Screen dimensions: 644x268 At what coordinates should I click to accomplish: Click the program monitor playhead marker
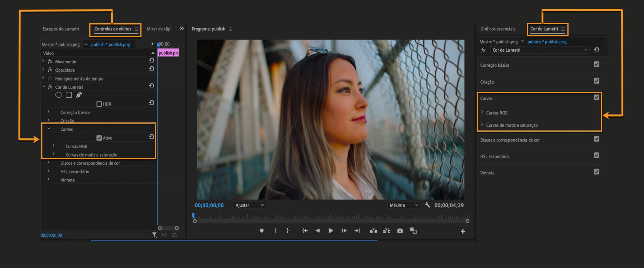click(x=193, y=216)
